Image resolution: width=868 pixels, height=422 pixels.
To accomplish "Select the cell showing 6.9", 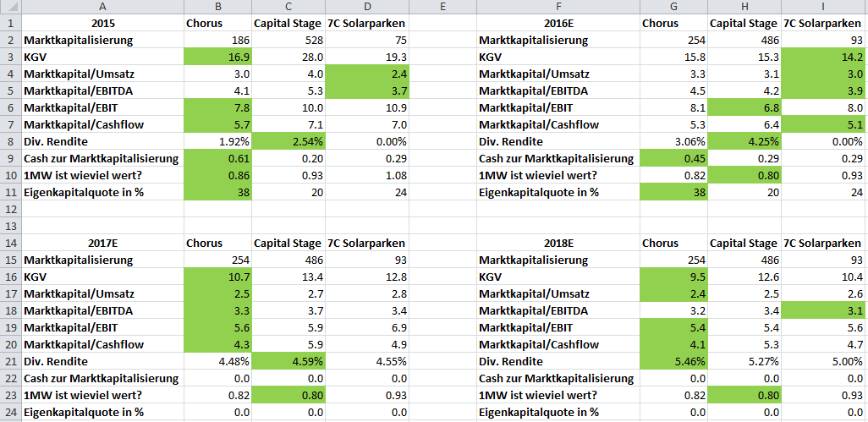I will coord(367,328).
